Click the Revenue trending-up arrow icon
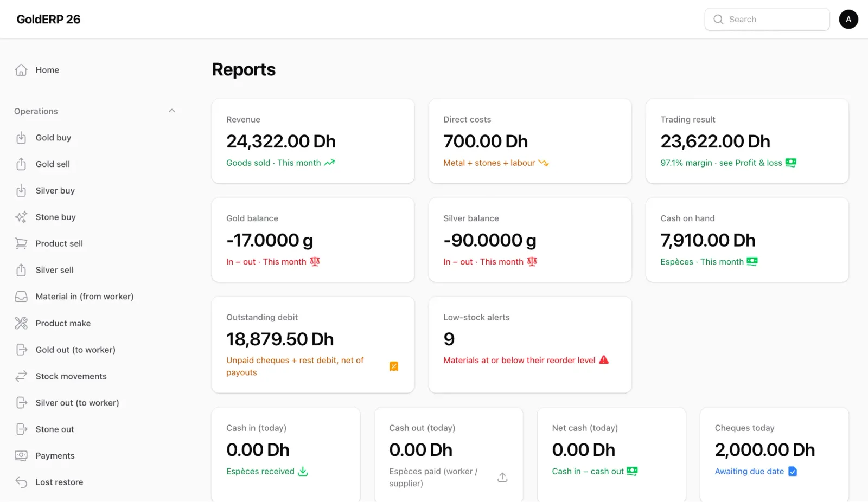 tap(329, 163)
